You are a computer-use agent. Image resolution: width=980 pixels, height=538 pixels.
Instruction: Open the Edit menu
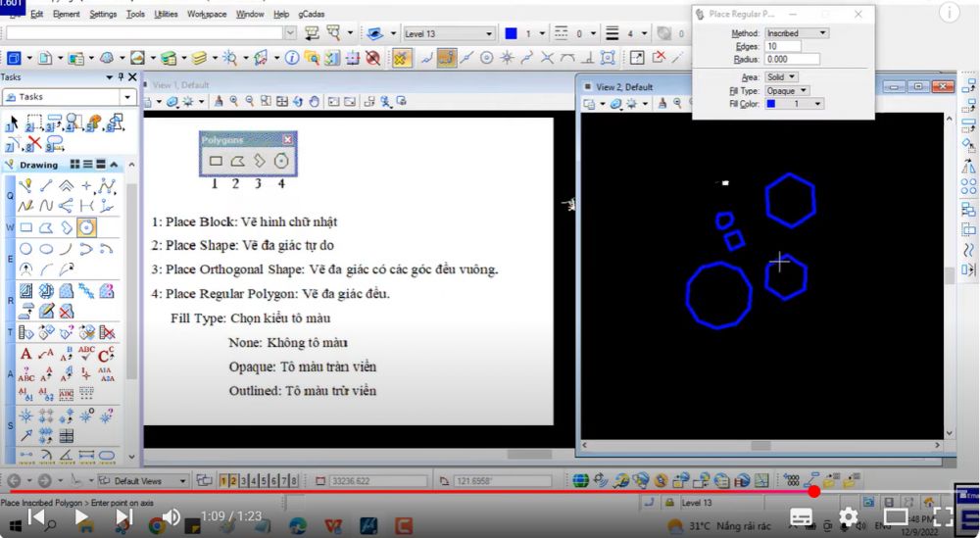pyautogui.click(x=37, y=14)
